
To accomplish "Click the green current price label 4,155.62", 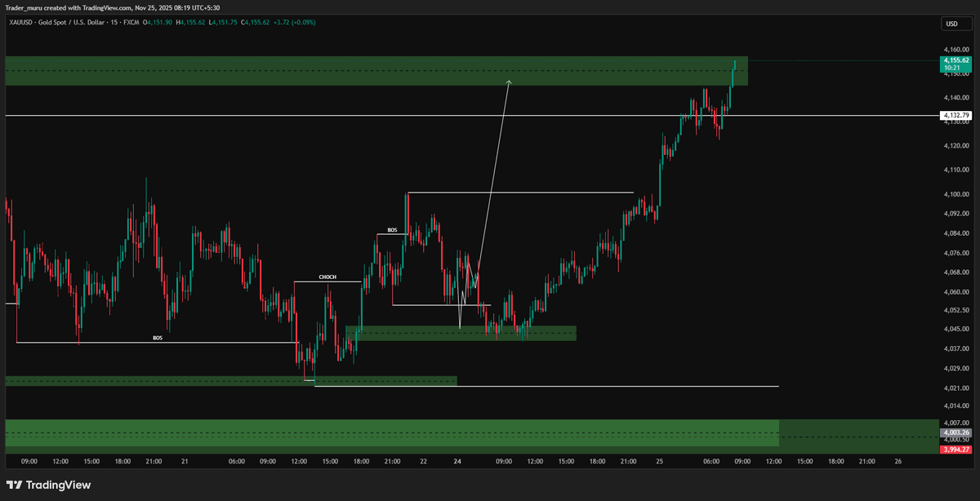I will click(955, 60).
